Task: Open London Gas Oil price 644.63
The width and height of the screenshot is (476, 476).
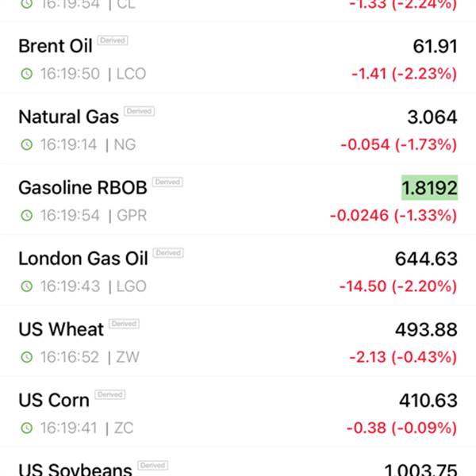Action: point(426,259)
